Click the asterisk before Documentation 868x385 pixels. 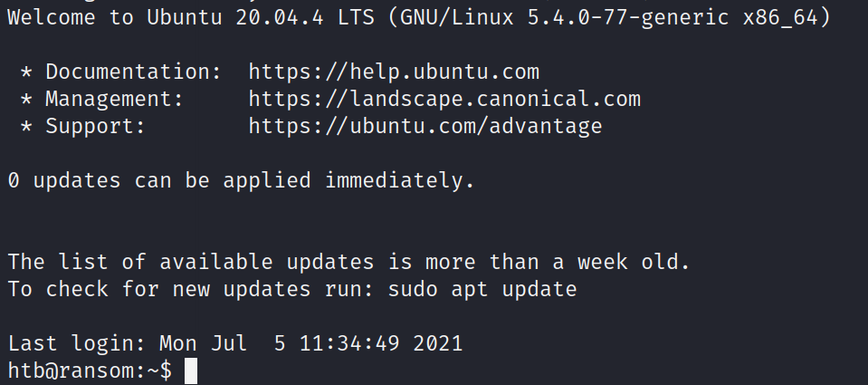coord(26,72)
